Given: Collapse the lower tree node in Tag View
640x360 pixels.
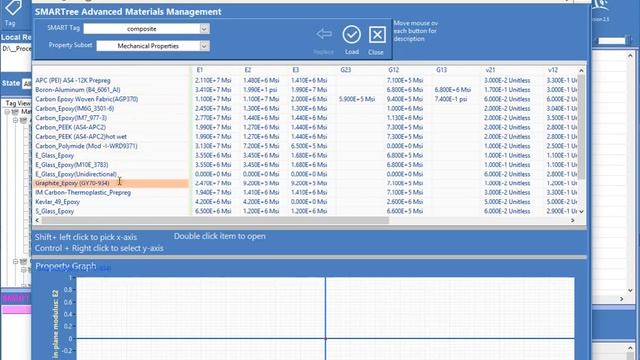Looking at the screenshot, I should pyautogui.click(x=15, y=261).
